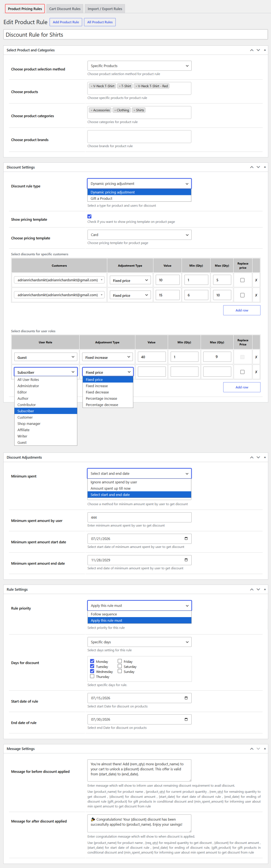Click minimum spent amount field 444

click(139, 517)
